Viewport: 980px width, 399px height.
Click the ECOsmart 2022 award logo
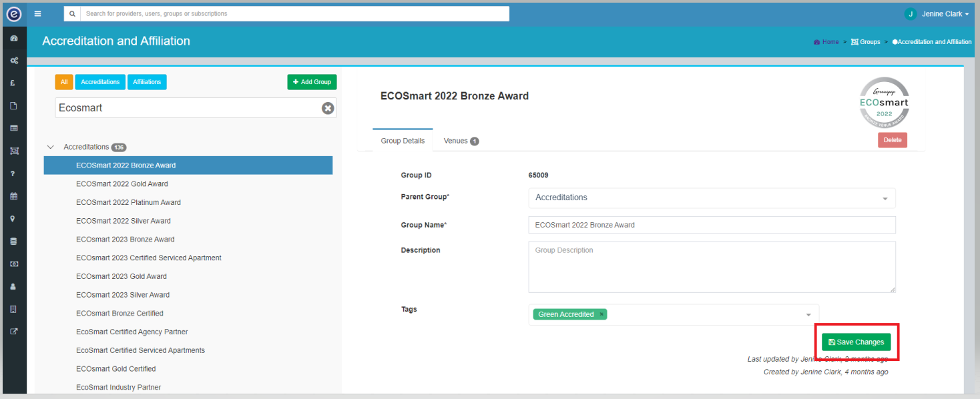[x=883, y=102]
